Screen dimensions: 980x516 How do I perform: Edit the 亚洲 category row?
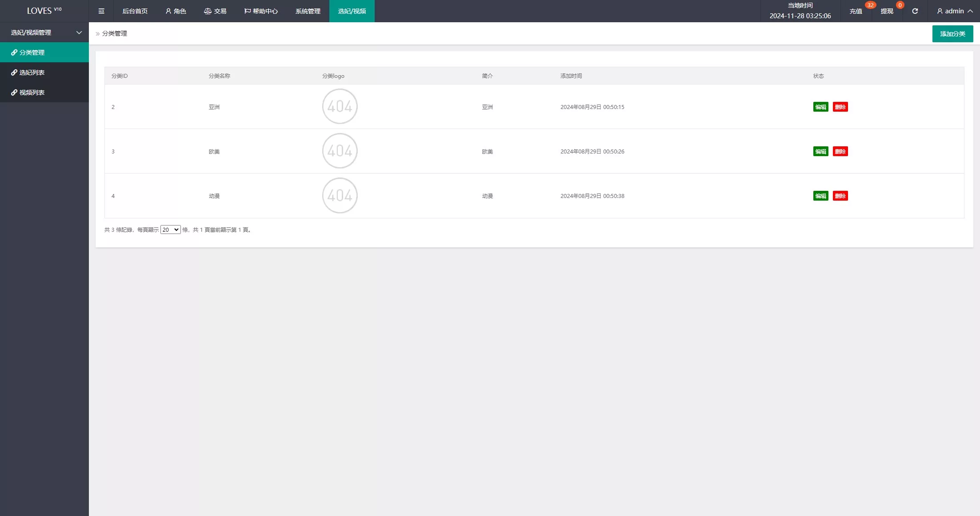click(820, 107)
